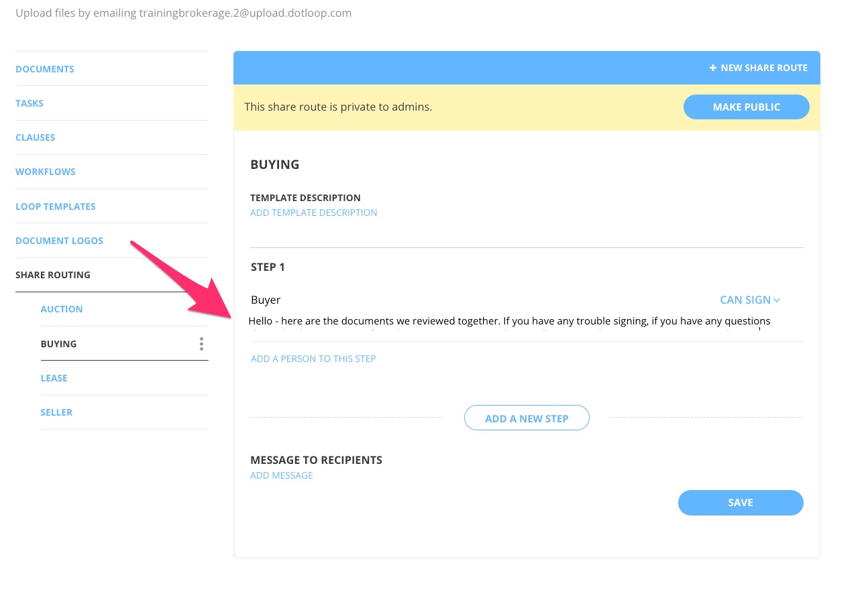The height and width of the screenshot is (604, 868).
Task: Open the DOCUMENTS section
Action: (x=44, y=68)
